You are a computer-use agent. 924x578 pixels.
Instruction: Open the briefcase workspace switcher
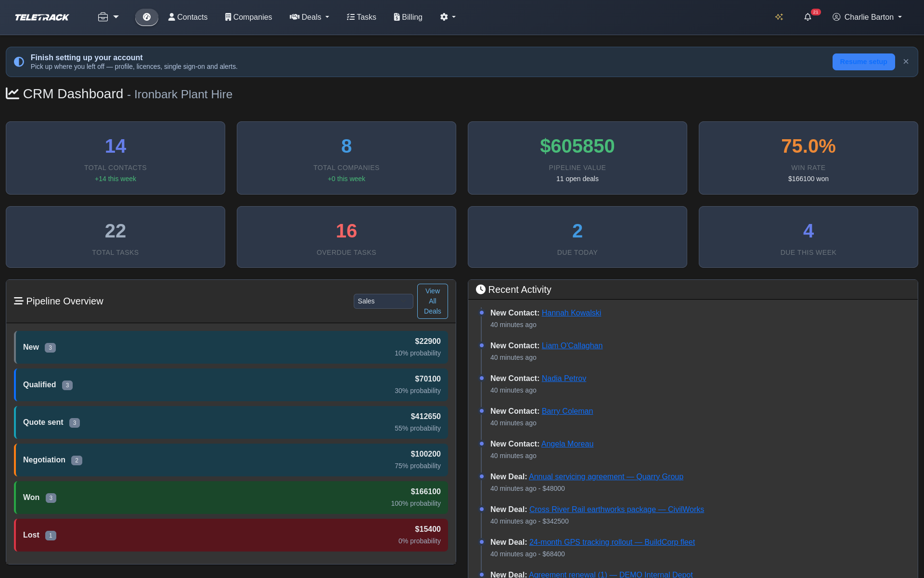[x=108, y=17]
